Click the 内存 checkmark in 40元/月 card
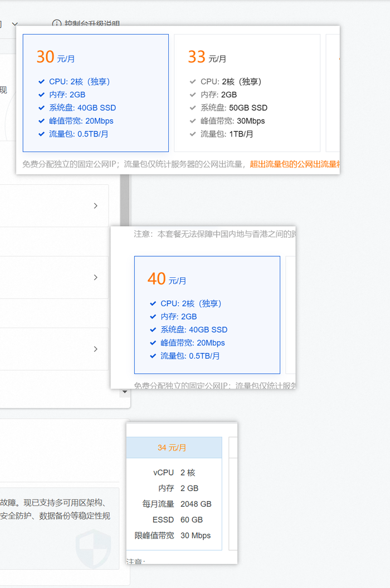 [x=153, y=317]
